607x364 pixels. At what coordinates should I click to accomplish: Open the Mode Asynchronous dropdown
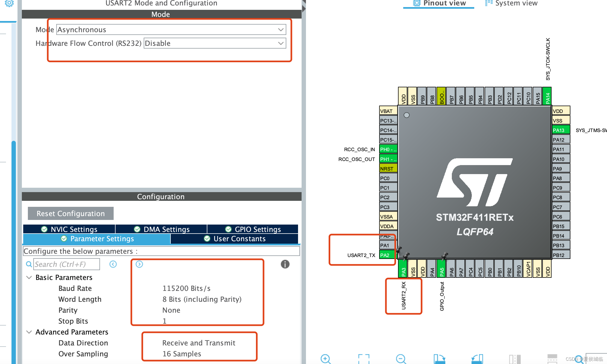click(x=171, y=29)
